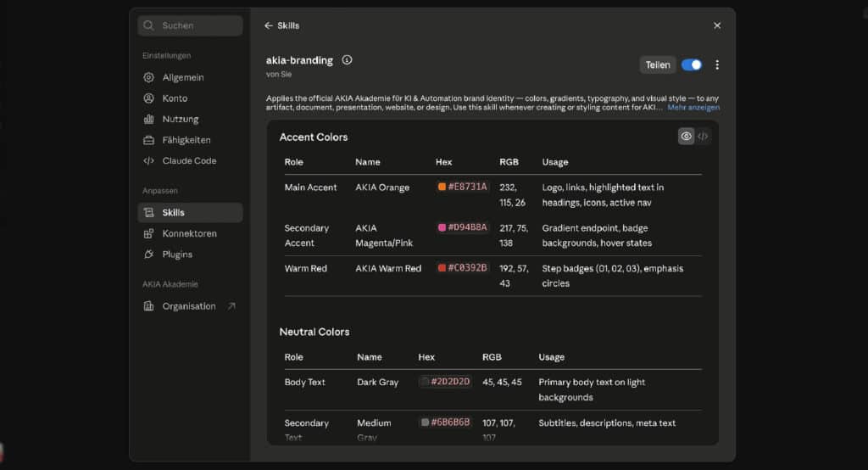The width and height of the screenshot is (868, 470).
Task: Click the Claude Code brackets icon
Action: (x=148, y=160)
